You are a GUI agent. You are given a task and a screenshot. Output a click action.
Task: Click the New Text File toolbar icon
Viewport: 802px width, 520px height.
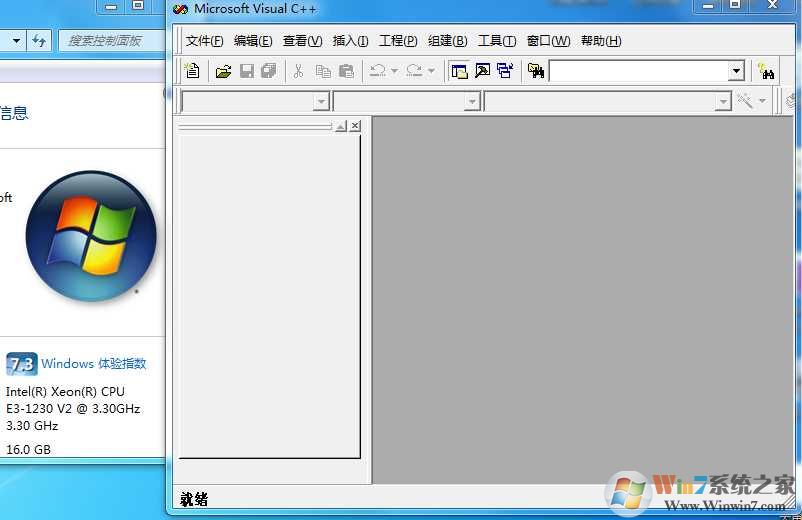(x=193, y=71)
